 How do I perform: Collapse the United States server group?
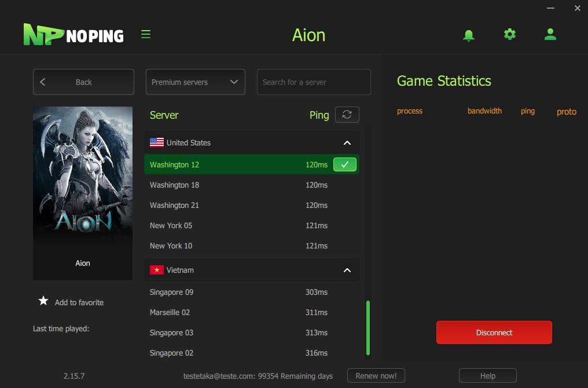(347, 142)
